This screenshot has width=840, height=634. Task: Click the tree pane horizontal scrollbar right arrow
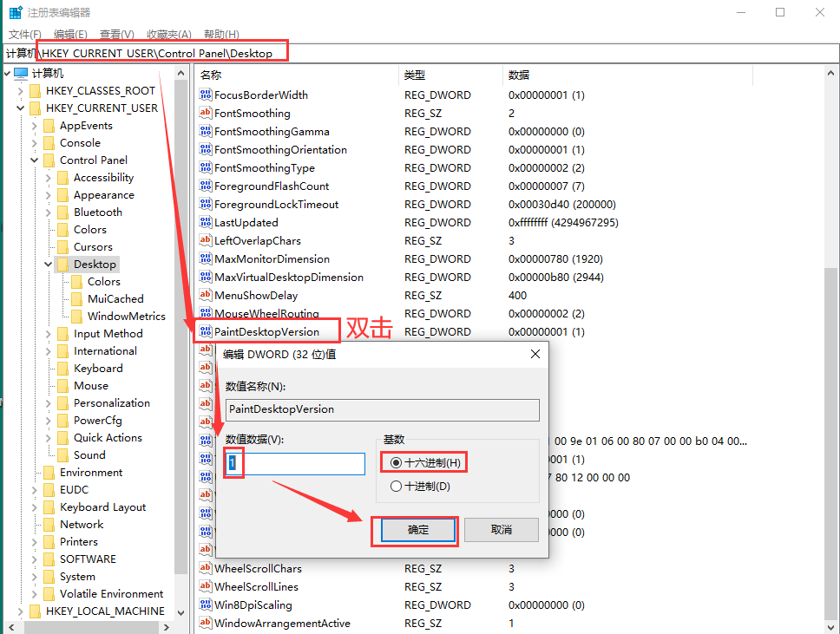point(166,627)
